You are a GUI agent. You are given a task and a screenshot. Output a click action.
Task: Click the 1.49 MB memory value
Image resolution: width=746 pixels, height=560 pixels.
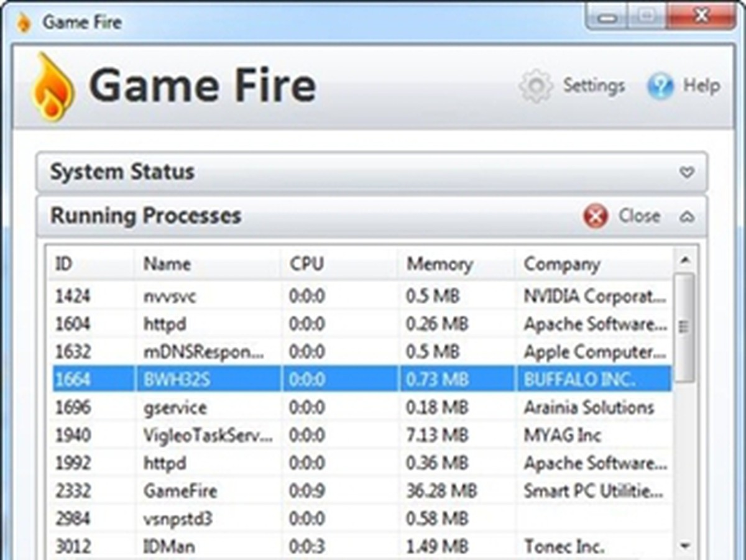coord(437,547)
